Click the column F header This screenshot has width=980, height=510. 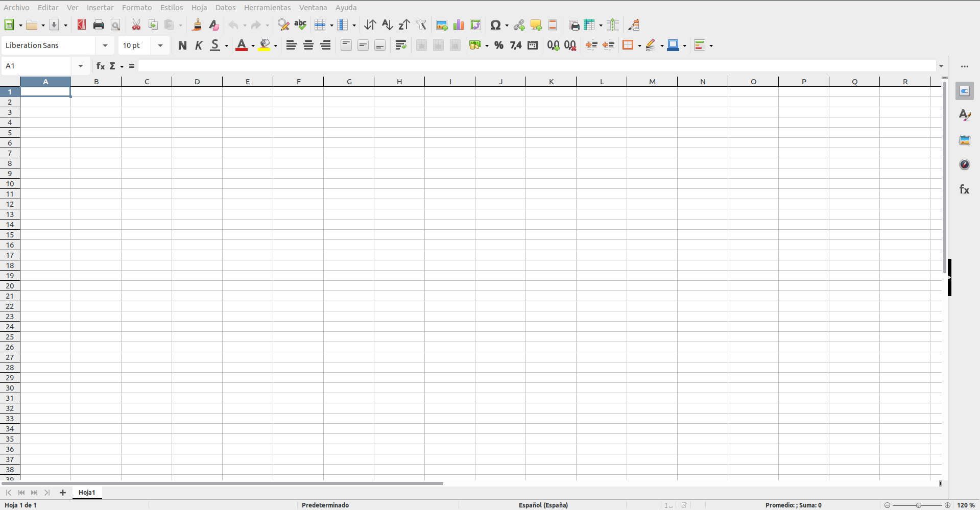[298, 82]
